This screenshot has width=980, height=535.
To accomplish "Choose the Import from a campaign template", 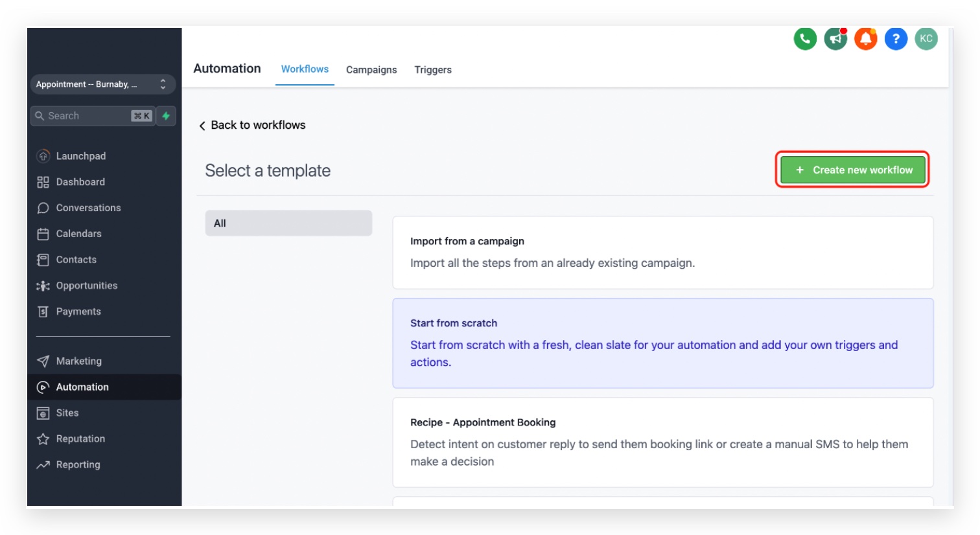I will click(x=662, y=253).
